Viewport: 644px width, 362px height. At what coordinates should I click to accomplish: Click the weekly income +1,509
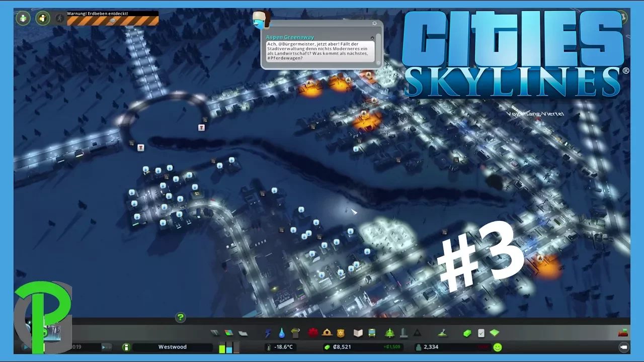click(391, 347)
